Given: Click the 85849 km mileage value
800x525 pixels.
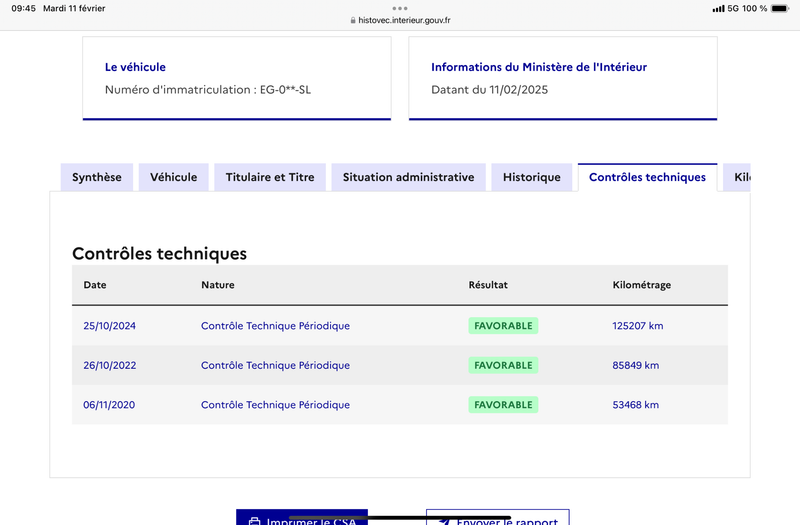Looking at the screenshot, I should (636, 365).
